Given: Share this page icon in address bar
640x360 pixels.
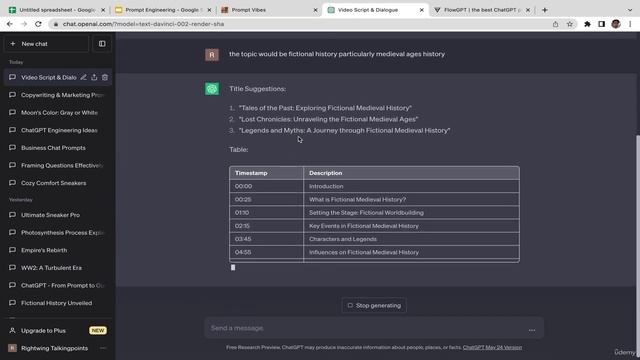Looking at the screenshot, I should [556, 24].
